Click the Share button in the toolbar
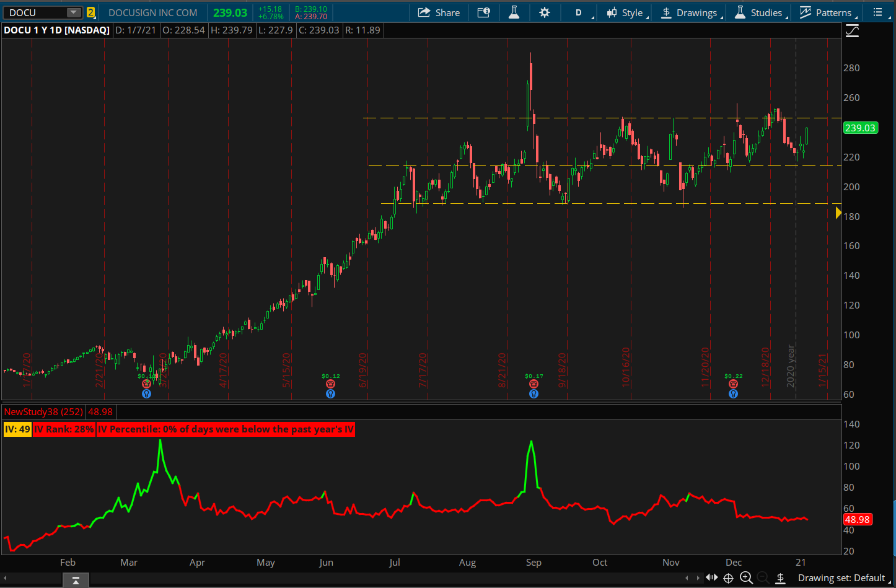Screen dimensions: 896x588 pos(439,12)
